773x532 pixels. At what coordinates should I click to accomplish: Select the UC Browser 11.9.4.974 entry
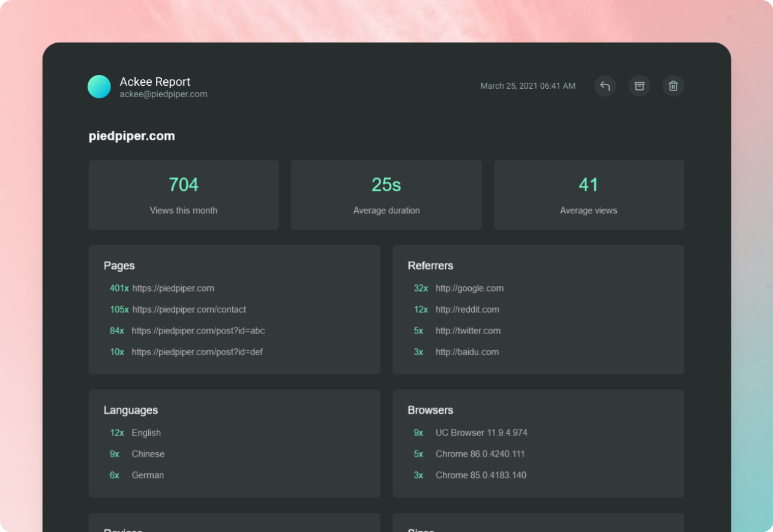tap(481, 433)
